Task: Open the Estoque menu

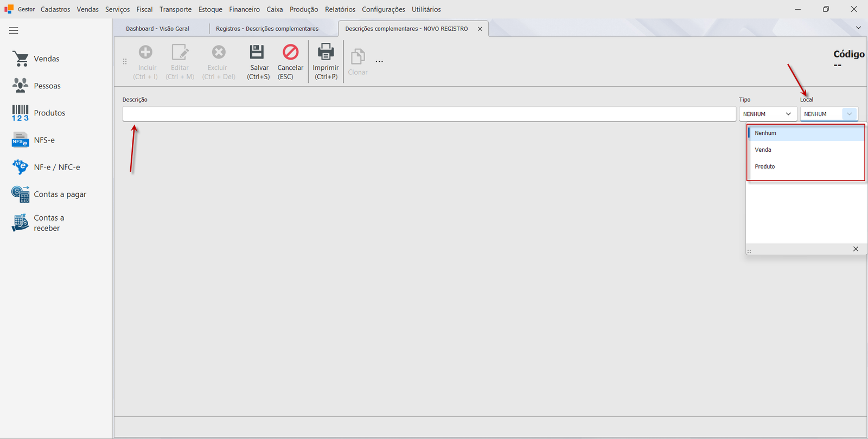Action: [x=210, y=9]
